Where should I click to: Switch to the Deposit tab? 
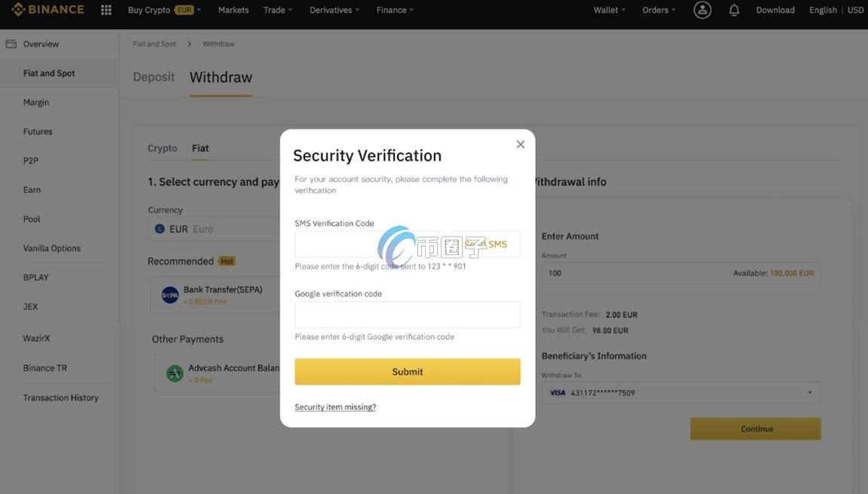(153, 77)
